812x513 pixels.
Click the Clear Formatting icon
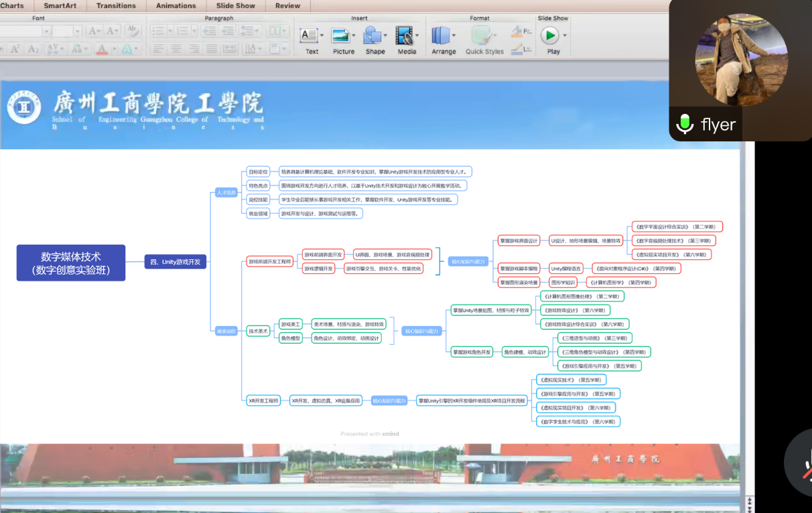coord(133,31)
